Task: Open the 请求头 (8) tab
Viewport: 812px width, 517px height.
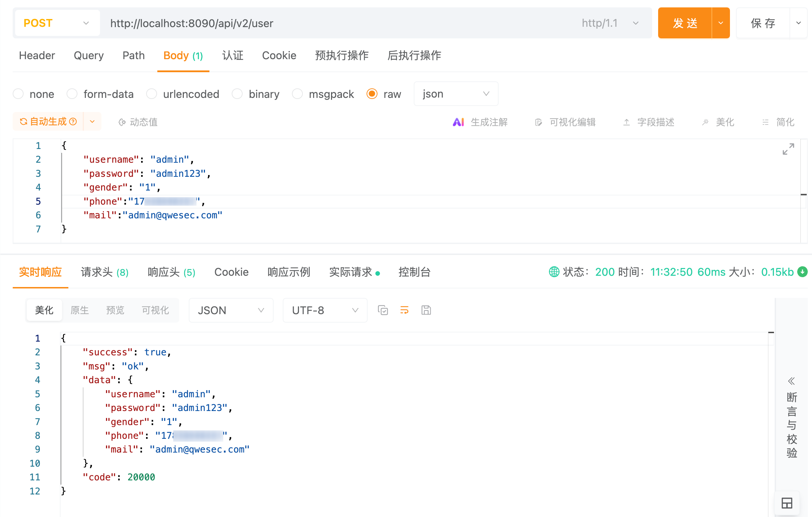Action: pos(105,272)
